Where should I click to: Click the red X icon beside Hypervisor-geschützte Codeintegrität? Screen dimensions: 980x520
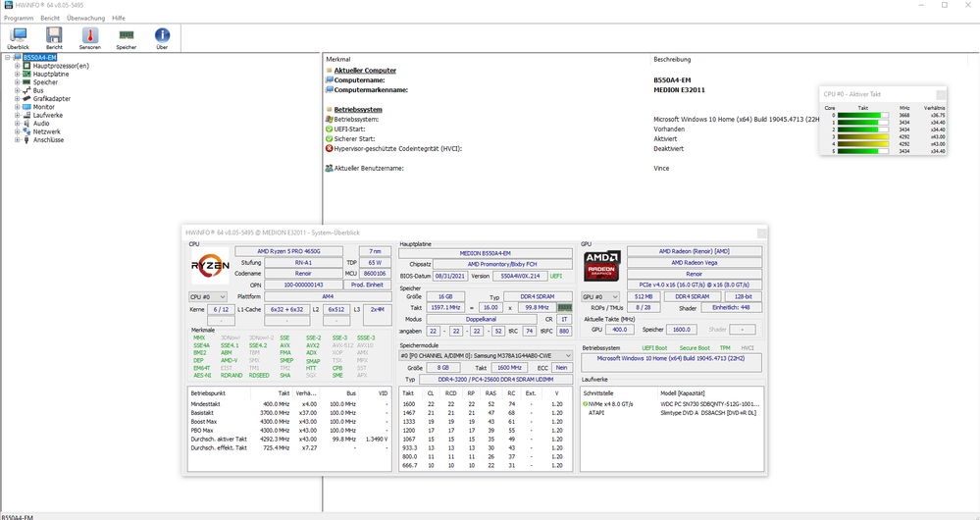(330, 149)
